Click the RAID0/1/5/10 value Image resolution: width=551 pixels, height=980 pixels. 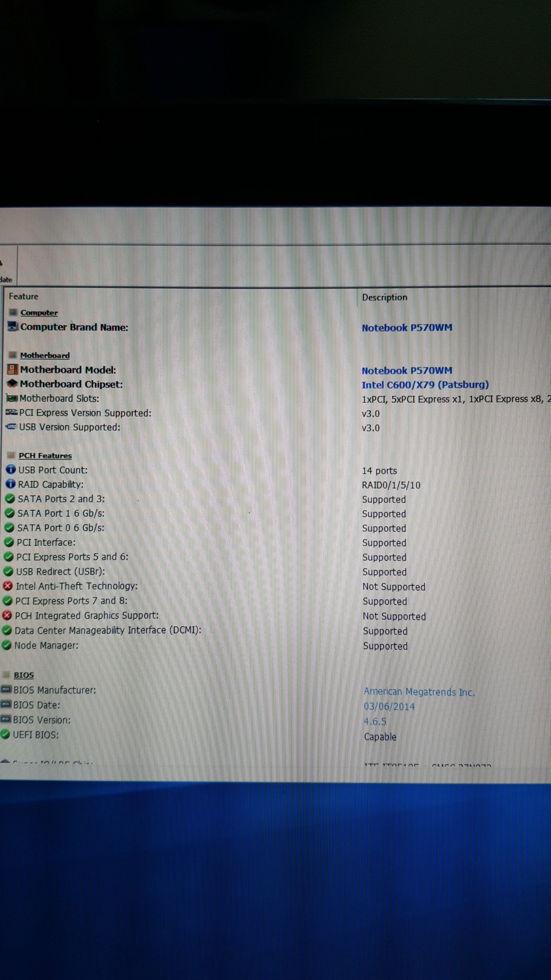coord(391,485)
